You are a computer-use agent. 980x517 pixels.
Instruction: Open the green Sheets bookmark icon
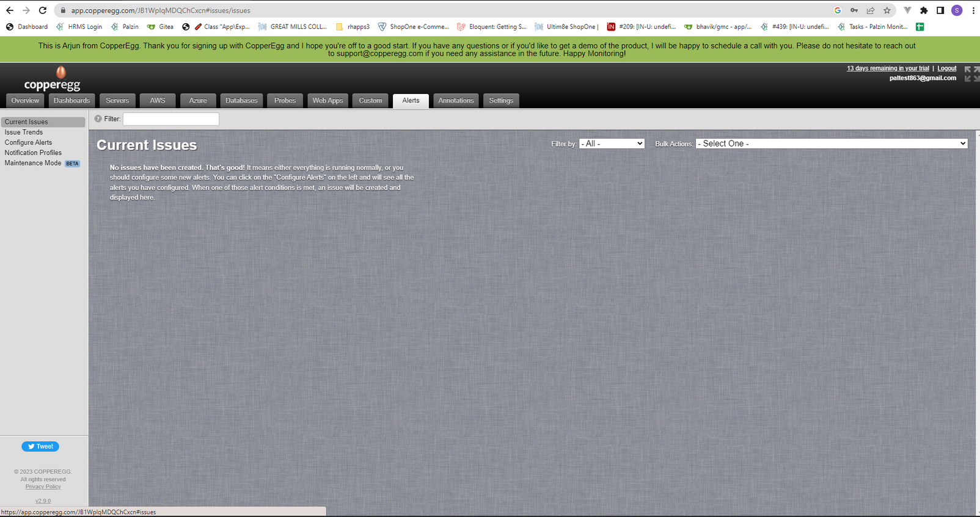920,27
